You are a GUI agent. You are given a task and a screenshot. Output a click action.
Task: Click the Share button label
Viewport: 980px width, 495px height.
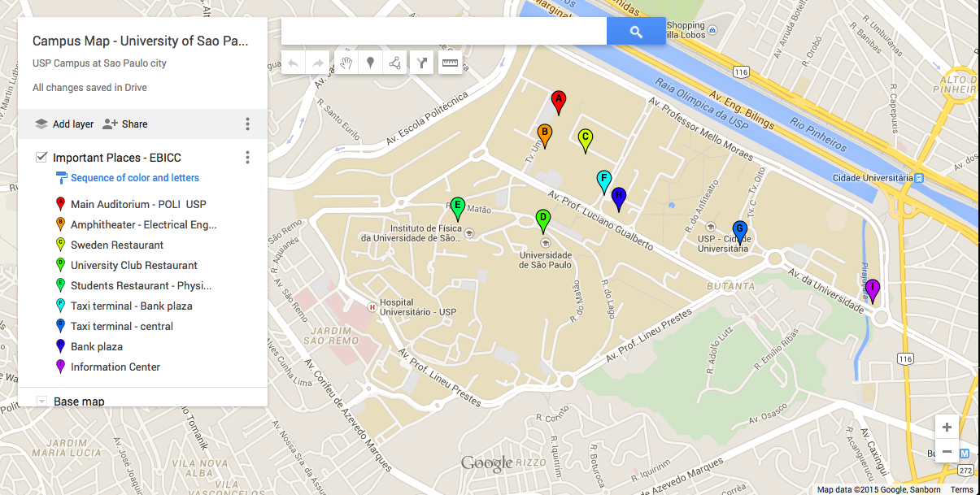pyautogui.click(x=135, y=124)
